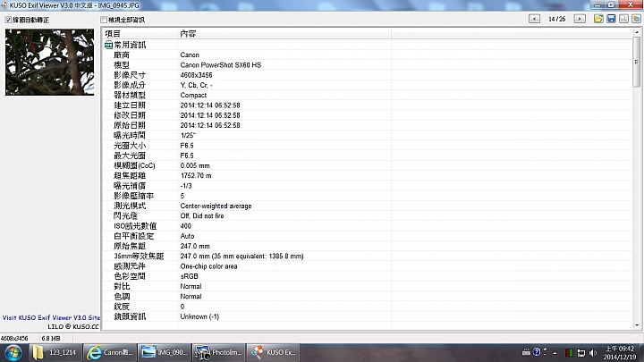
Task: Select the 'One-chip color area' value
Action: 208,266
